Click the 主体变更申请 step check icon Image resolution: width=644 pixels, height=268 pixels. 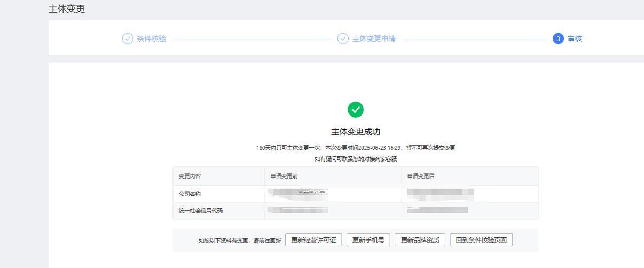click(x=343, y=39)
